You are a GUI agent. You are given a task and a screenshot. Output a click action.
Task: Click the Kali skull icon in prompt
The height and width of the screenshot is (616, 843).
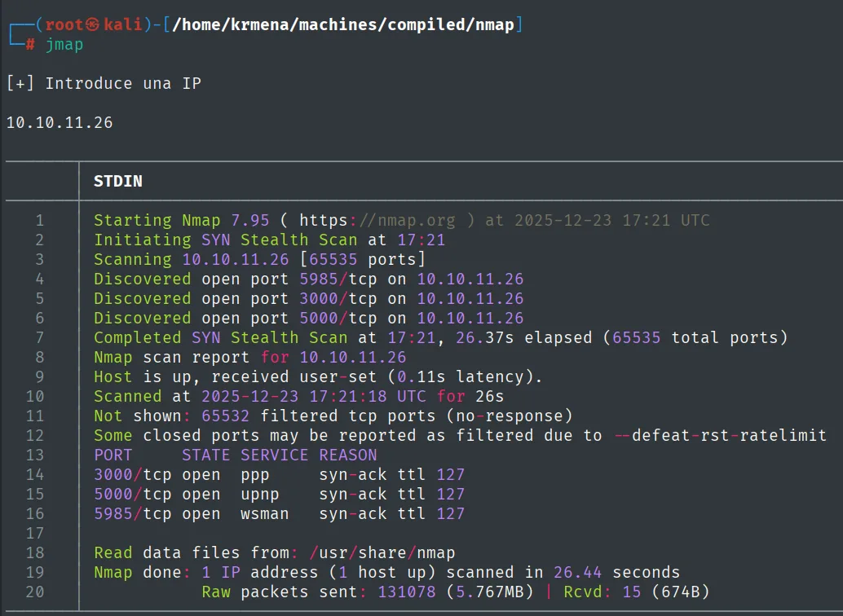pos(92,24)
